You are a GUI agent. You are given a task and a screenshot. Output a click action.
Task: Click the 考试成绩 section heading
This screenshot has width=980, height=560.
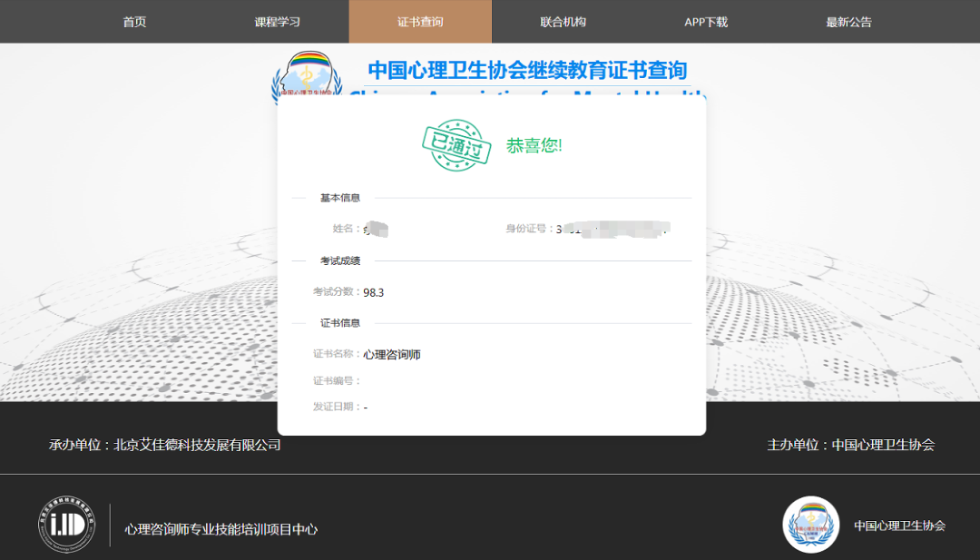340,260
